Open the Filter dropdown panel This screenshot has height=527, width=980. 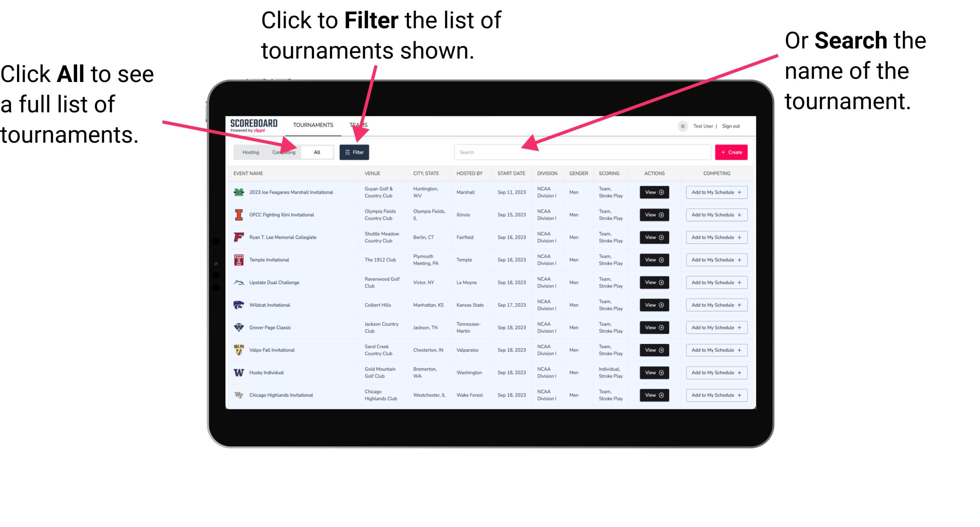pos(354,152)
